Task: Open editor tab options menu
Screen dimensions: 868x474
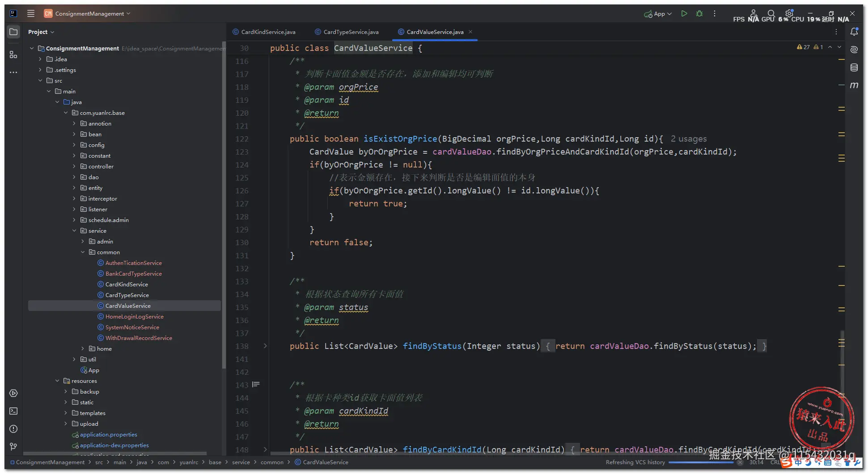Action: pyautogui.click(x=836, y=32)
